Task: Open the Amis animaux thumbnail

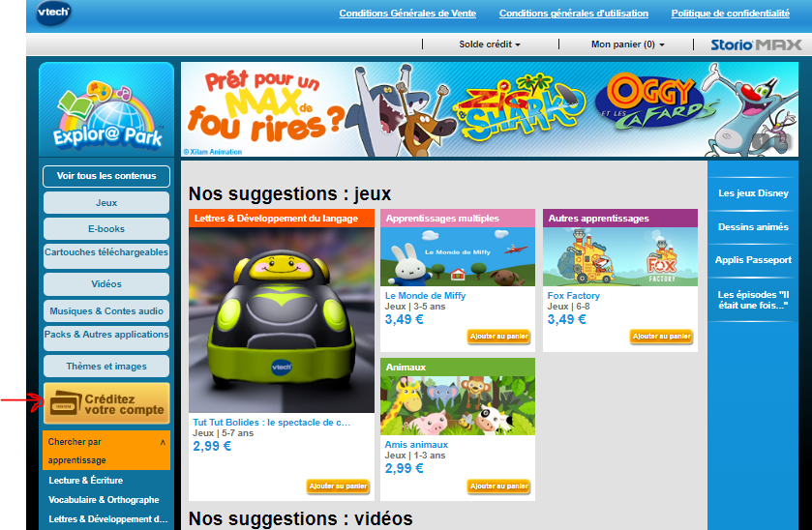Action: coord(457,405)
